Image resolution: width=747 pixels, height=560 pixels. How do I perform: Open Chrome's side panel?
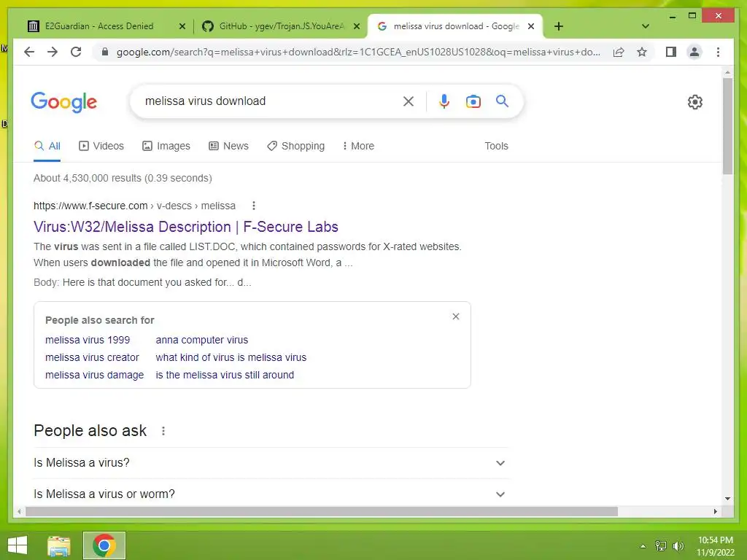(x=671, y=52)
